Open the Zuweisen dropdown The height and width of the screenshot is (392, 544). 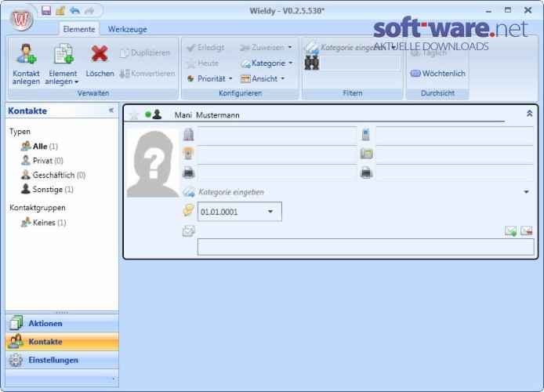pyautogui.click(x=266, y=48)
